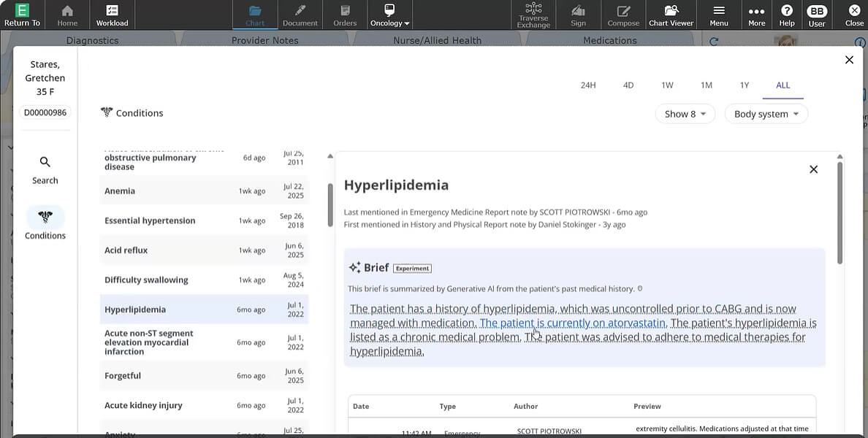The image size is (868, 438).
Task: Switch the timeline to the 1W range
Action: click(x=667, y=85)
